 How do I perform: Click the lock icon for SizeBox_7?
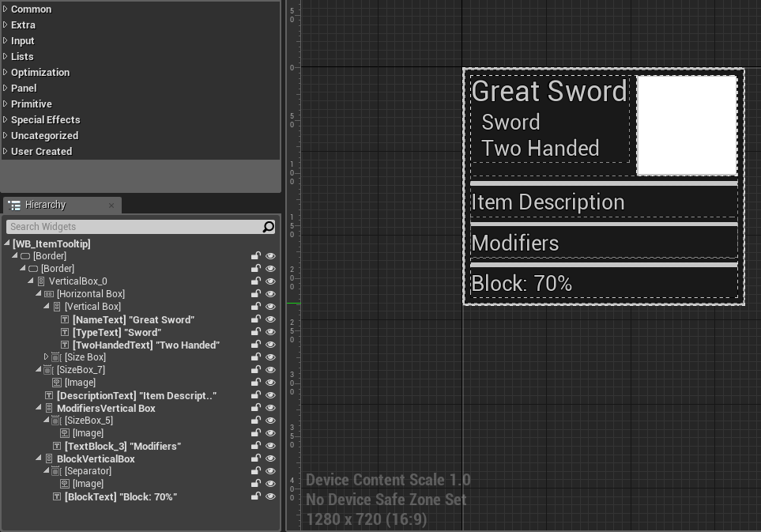pyautogui.click(x=256, y=370)
